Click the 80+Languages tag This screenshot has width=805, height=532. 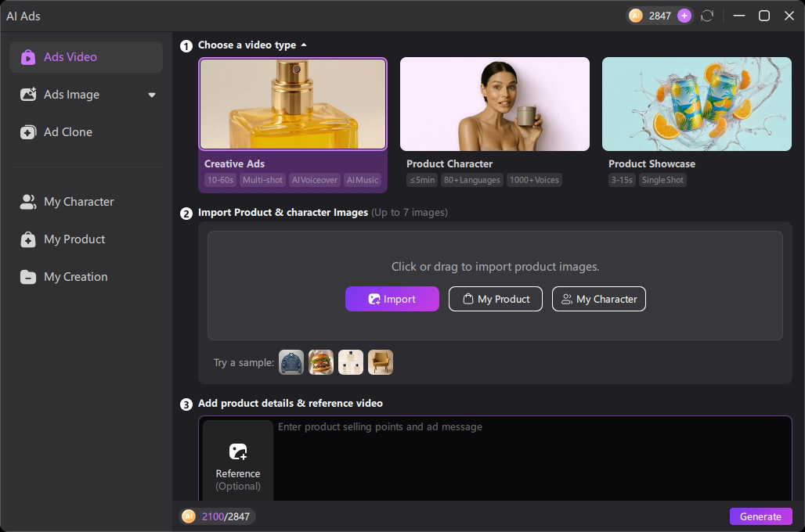tap(472, 180)
